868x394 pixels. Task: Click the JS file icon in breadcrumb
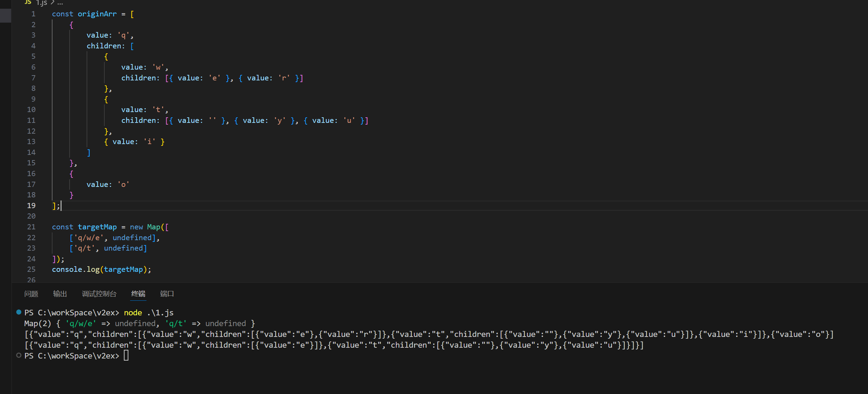pyautogui.click(x=28, y=2)
